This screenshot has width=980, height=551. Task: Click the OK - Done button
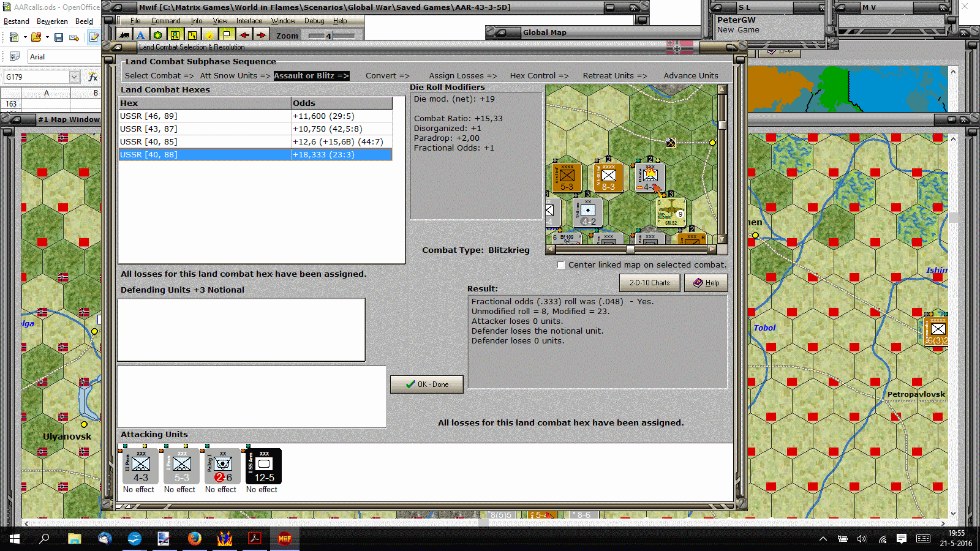pyautogui.click(x=426, y=384)
